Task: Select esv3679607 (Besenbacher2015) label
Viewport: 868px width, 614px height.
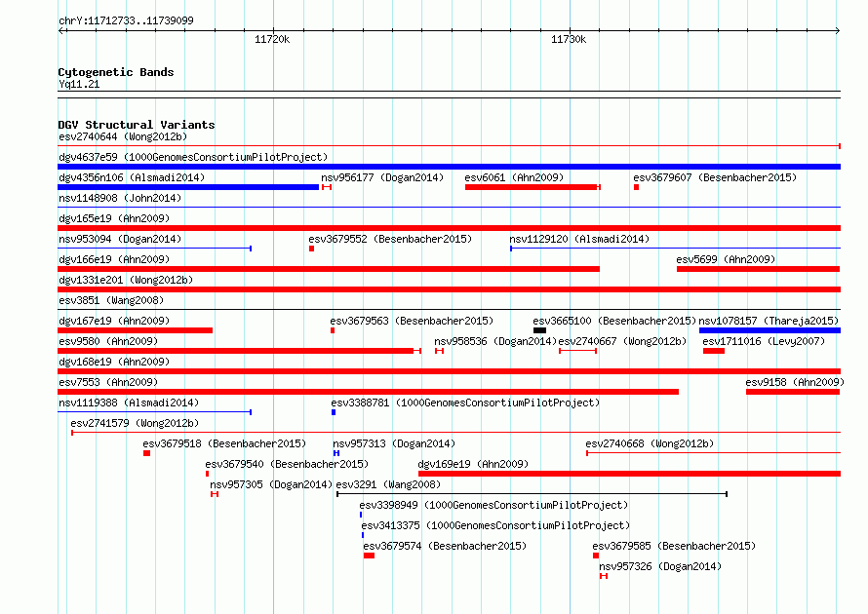Action: pyautogui.click(x=715, y=177)
